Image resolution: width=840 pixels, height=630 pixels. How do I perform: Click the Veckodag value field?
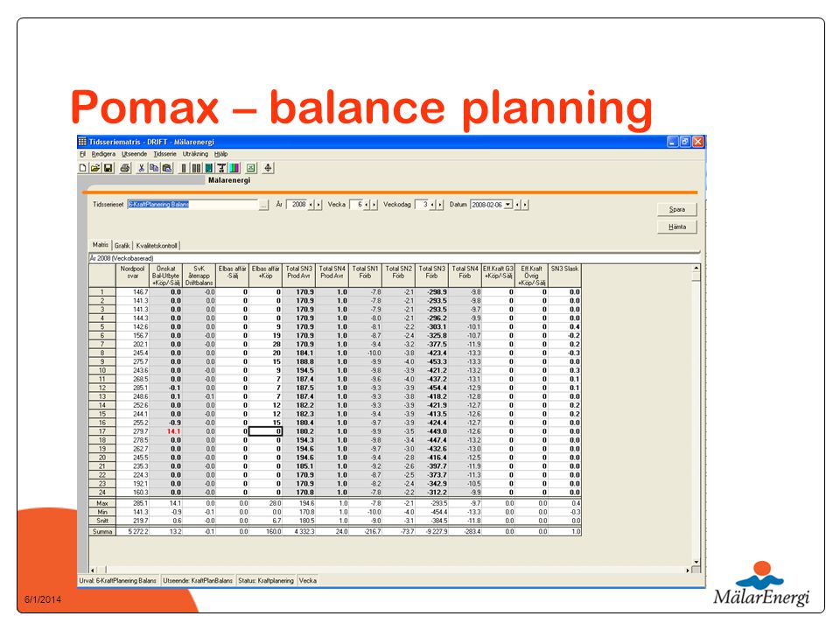pos(422,205)
